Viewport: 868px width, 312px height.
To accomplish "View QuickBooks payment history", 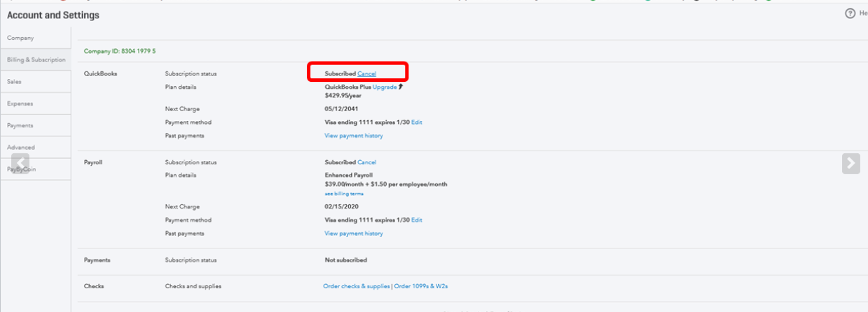I will [354, 136].
